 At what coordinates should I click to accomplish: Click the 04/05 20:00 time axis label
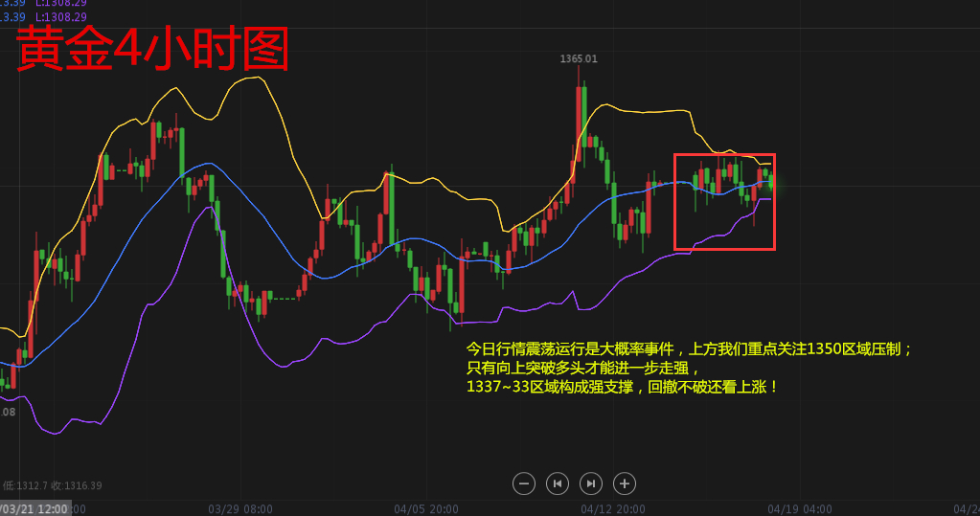click(x=426, y=509)
